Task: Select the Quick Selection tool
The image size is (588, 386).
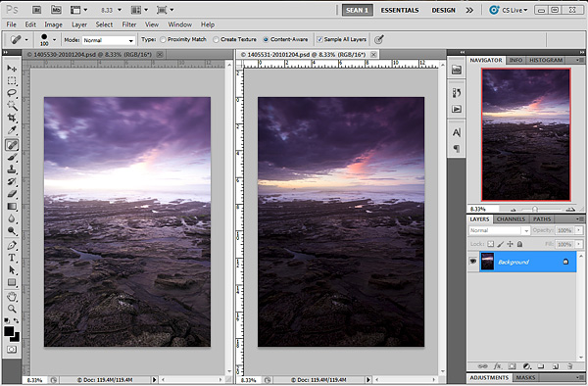Action: tap(12, 105)
